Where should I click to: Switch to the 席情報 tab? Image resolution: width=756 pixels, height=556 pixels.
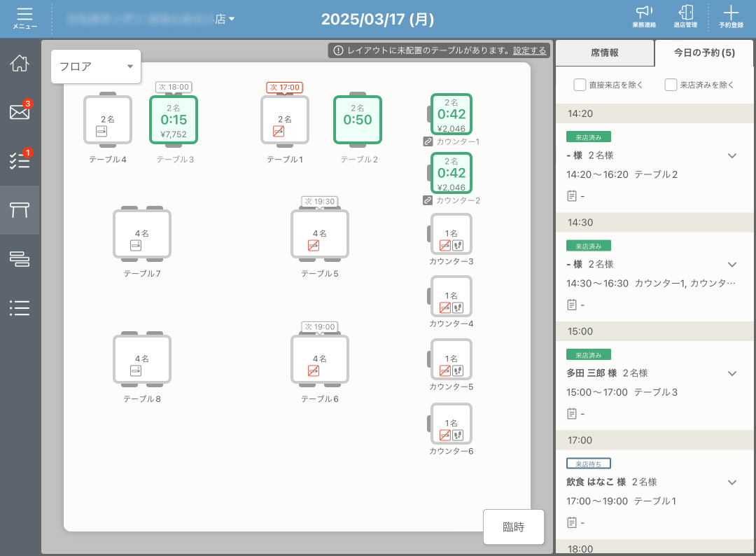[x=604, y=53]
